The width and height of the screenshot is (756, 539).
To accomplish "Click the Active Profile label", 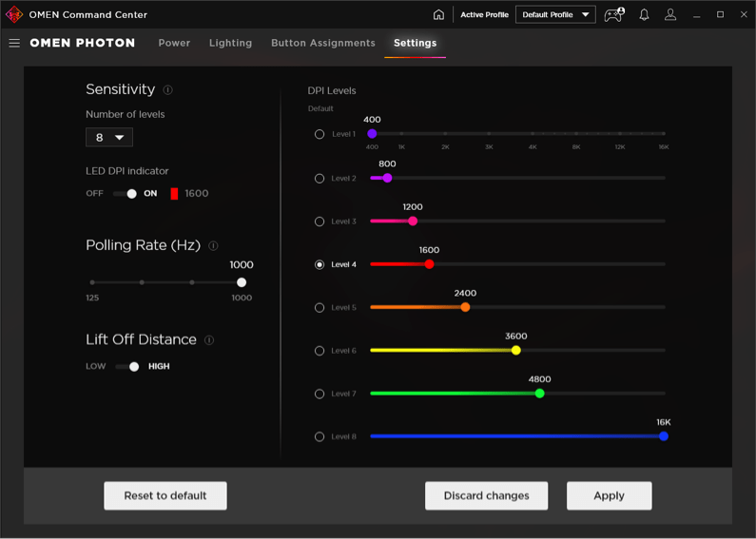I will click(x=484, y=14).
